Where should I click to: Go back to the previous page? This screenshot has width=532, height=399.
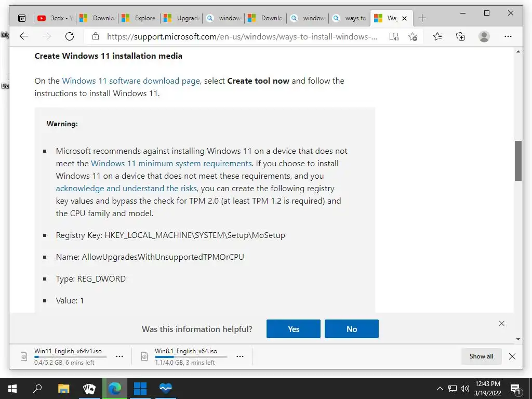24,36
